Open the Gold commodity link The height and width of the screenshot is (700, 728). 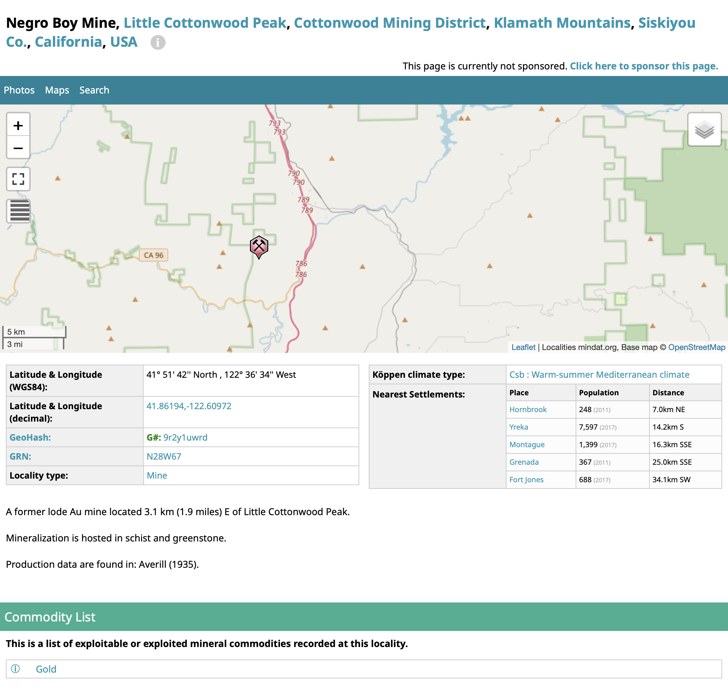[46, 669]
